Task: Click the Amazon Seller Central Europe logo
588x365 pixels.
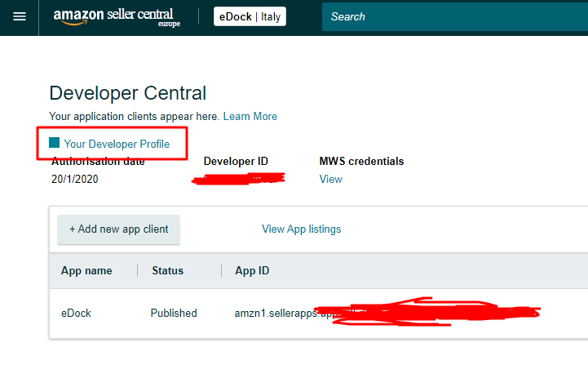Action: (117, 17)
